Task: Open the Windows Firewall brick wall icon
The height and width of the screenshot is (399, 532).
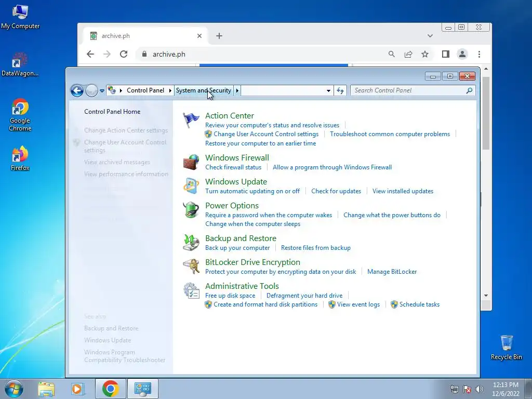Action: (x=191, y=162)
